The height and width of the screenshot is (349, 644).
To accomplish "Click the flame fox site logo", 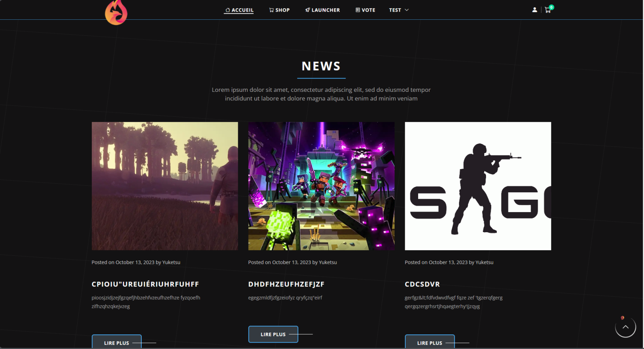I will [x=116, y=12].
